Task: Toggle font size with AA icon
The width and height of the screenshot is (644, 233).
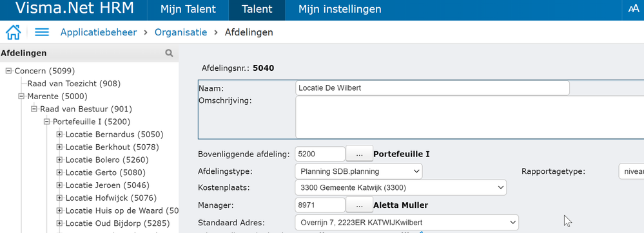Action: [x=634, y=9]
